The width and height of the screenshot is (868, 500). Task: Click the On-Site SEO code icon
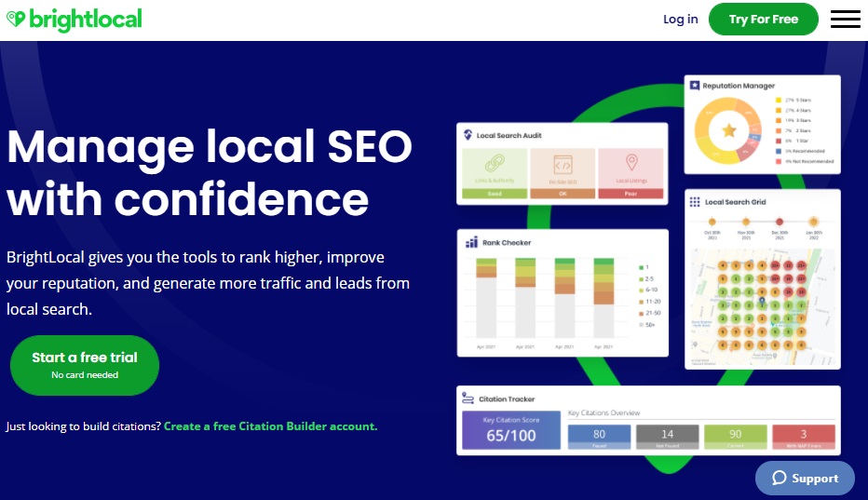pyautogui.click(x=563, y=165)
